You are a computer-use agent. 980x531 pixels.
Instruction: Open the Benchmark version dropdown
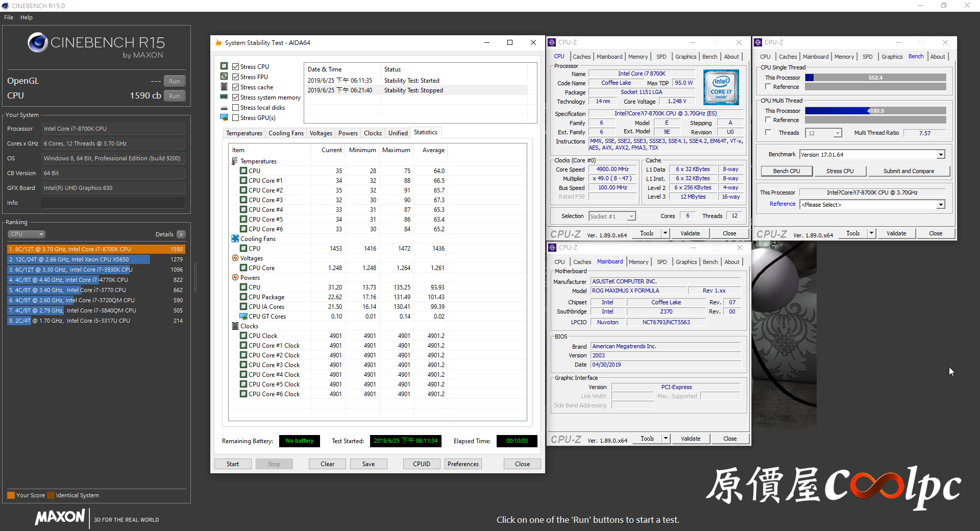[x=941, y=155]
